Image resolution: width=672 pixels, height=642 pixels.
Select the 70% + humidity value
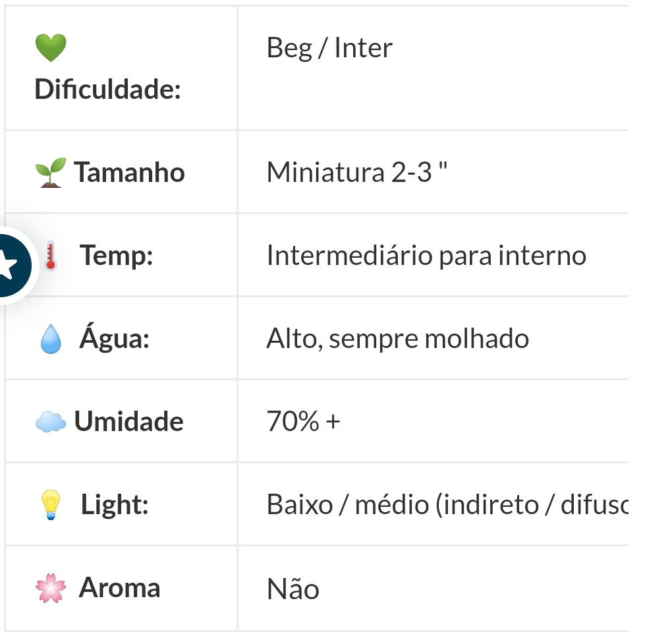coord(304,422)
